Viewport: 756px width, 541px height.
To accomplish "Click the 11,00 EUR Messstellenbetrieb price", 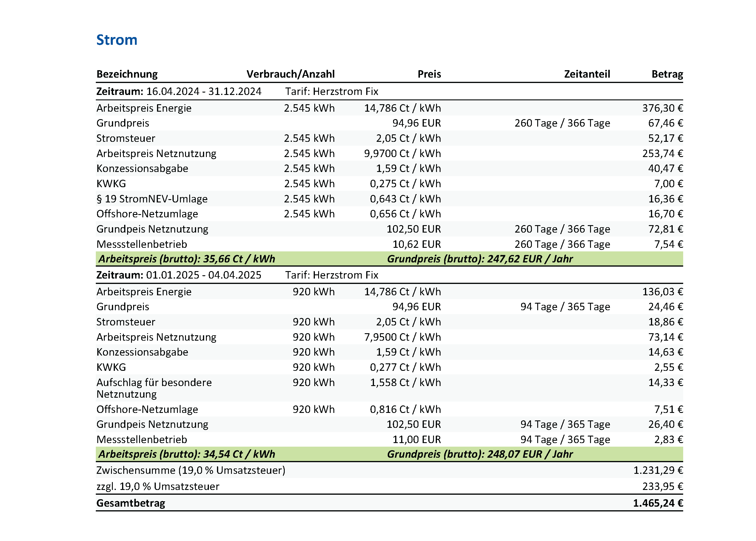I will [x=416, y=439].
